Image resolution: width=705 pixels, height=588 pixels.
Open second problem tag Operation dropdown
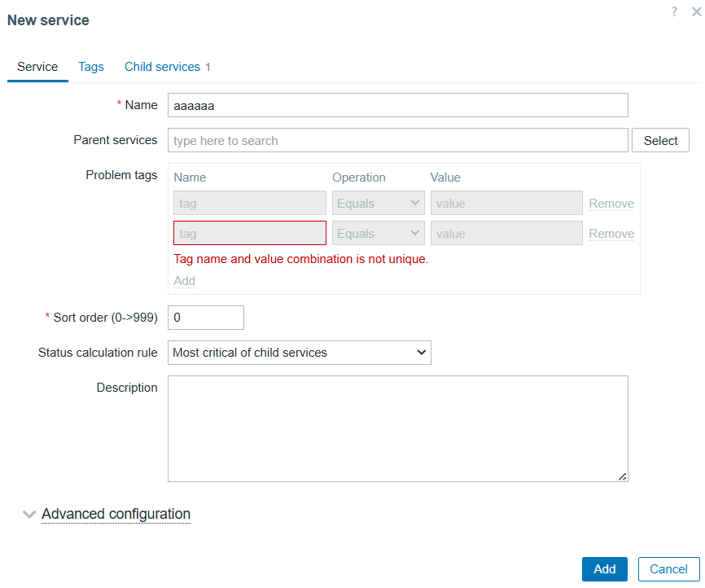point(378,233)
